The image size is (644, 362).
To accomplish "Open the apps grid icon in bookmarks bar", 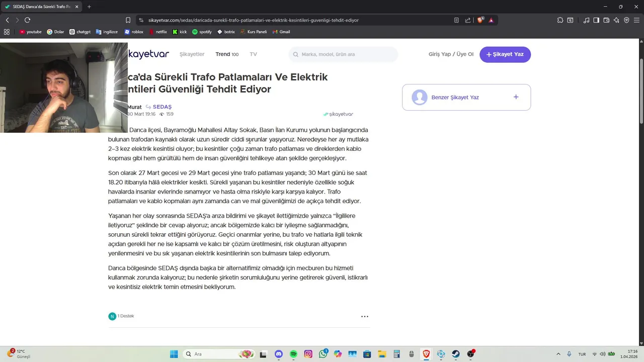I will tap(7, 32).
